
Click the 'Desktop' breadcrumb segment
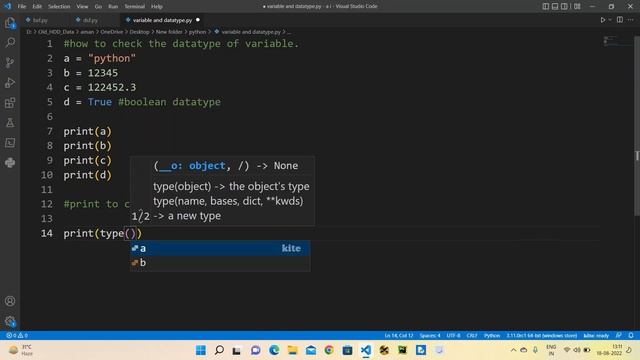(139, 32)
